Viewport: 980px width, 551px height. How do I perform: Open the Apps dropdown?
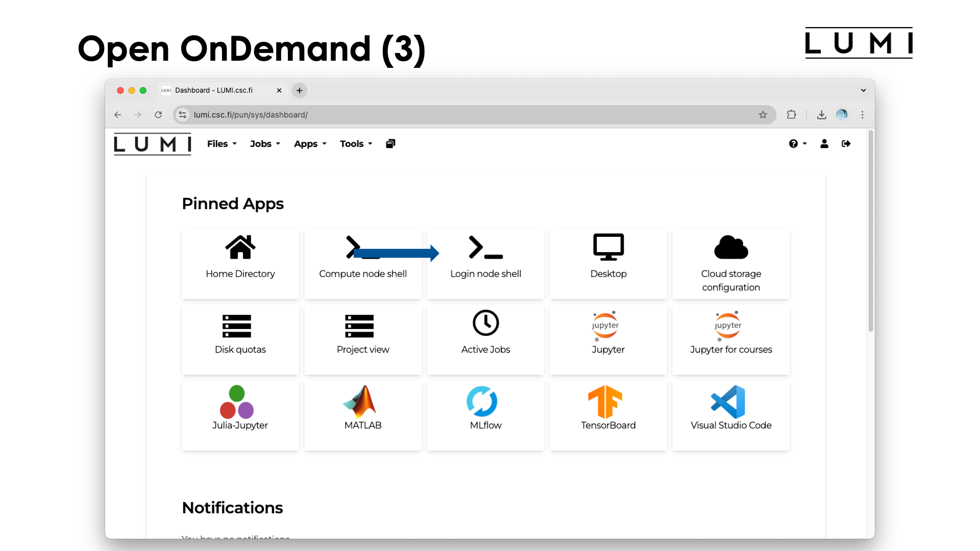(309, 143)
